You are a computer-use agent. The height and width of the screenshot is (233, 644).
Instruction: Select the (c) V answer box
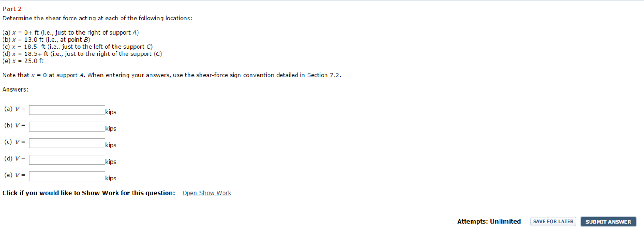[67, 143]
